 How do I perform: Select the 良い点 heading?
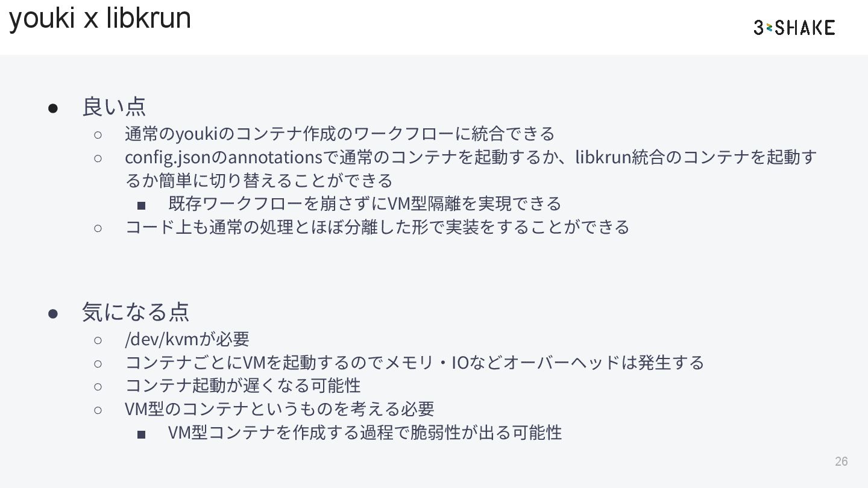(x=114, y=107)
